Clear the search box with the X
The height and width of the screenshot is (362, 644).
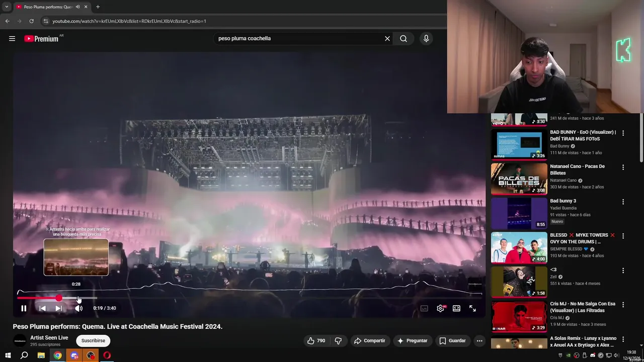[387, 39]
